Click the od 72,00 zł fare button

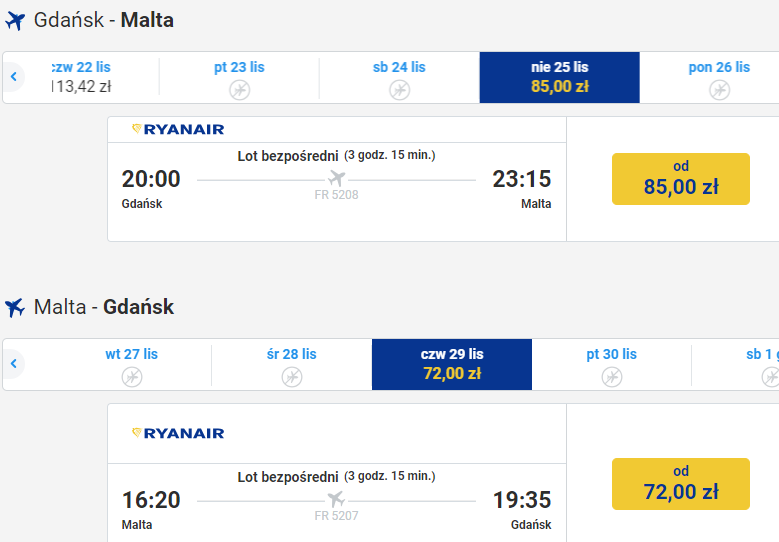tap(681, 484)
